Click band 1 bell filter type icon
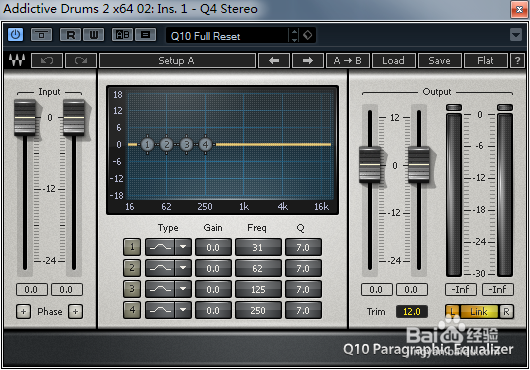Image resolution: width=530 pixels, height=370 pixels. pyautogui.click(x=160, y=247)
